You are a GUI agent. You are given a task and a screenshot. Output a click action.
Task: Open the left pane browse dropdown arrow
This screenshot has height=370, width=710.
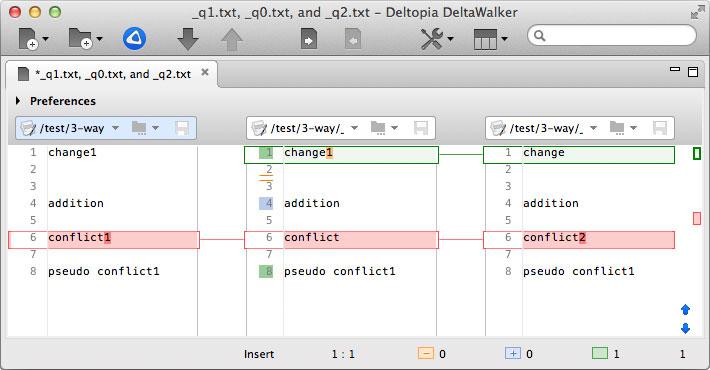pyautogui.click(x=155, y=128)
